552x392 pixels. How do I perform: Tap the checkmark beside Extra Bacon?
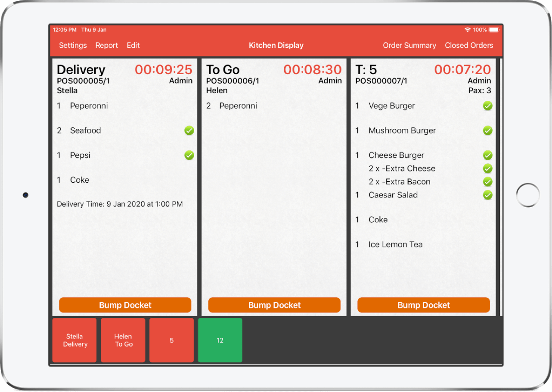[x=487, y=182]
